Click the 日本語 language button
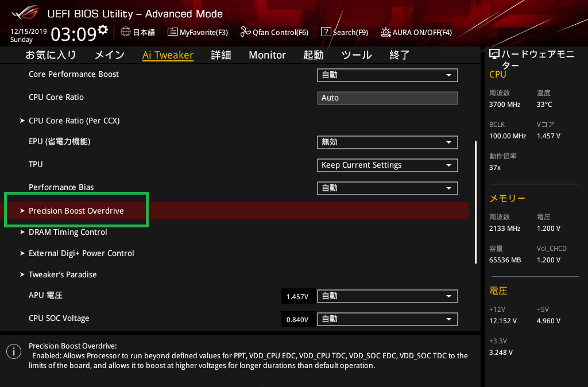The height and width of the screenshot is (387, 588). point(144,32)
